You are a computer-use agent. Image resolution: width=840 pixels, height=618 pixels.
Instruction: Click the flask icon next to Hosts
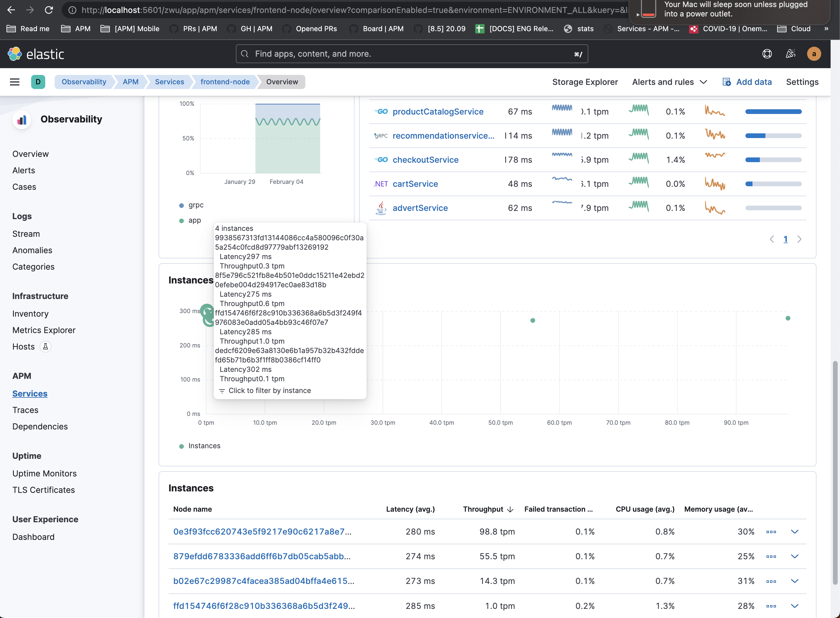tap(45, 347)
